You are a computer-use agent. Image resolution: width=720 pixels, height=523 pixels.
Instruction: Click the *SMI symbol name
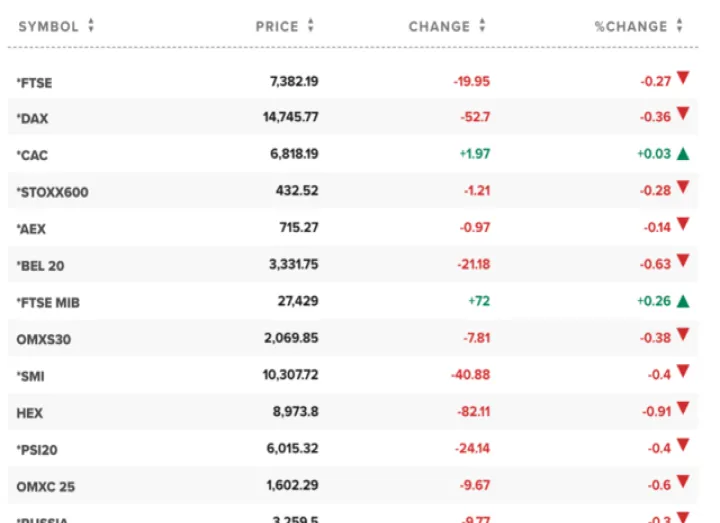(x=30, y=376)
